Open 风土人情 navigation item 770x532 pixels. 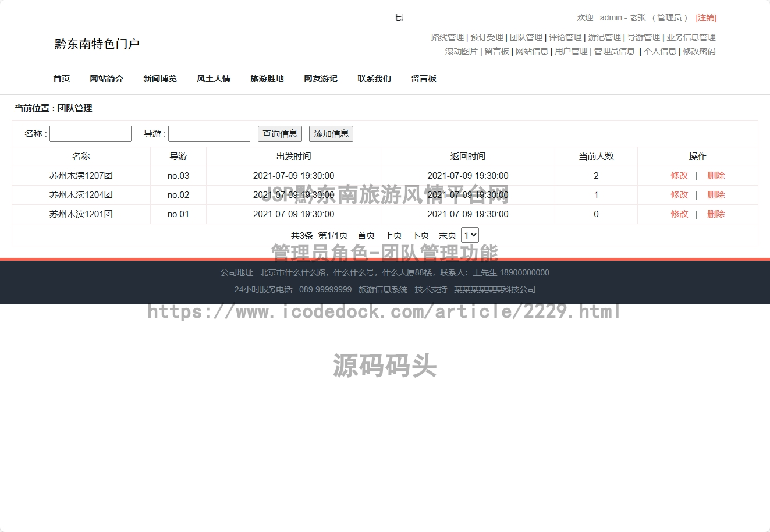214,79
